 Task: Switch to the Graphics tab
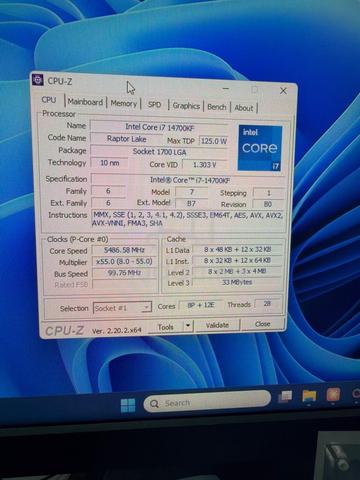pos(186,106)
